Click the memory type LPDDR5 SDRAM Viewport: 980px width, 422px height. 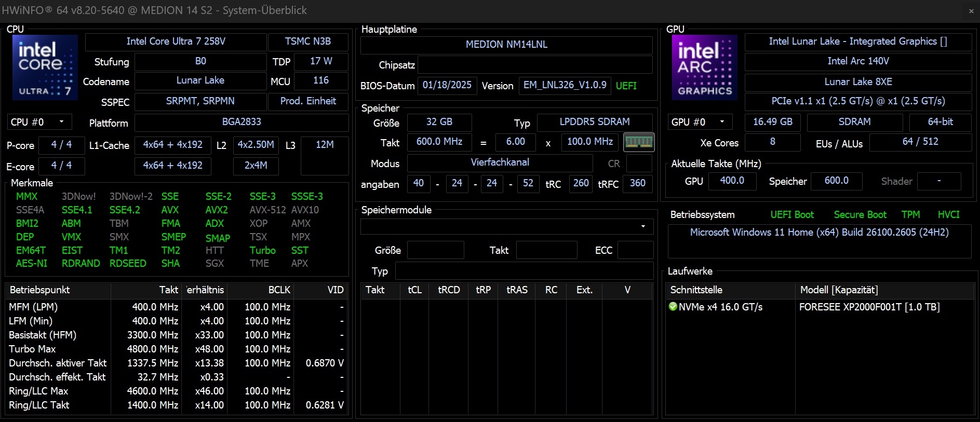[595, 122]
